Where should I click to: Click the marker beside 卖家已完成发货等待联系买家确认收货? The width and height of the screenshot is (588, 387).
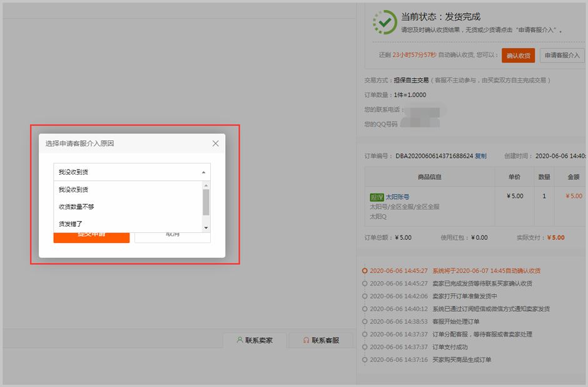(365, 284)
